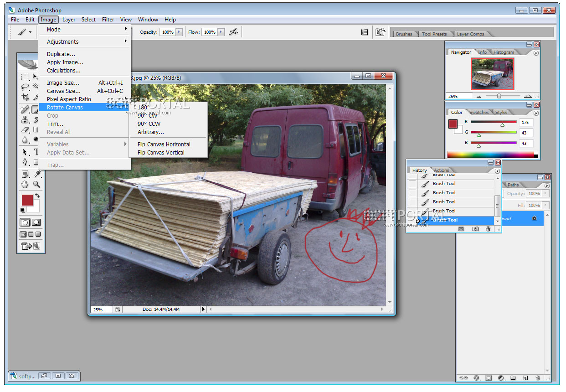The height and width of the screenshot is (392, 566).
Task: Select the Rectangular Marquee tool
Action: pyautogui.click(x=26, y=77)
